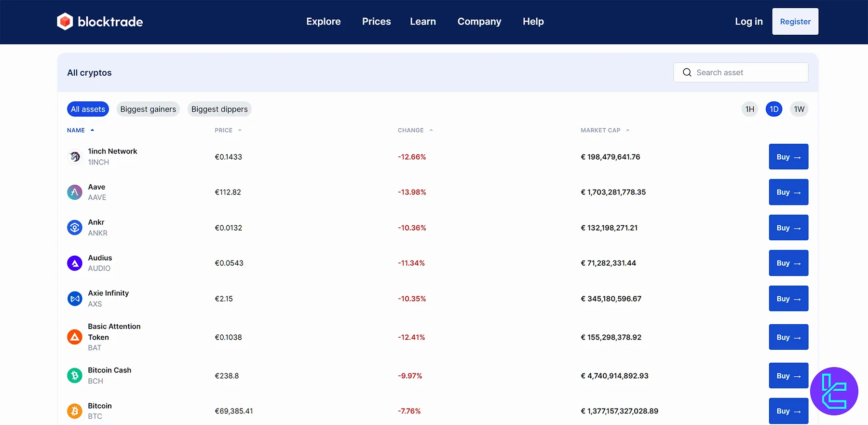This screenshot has width=868, height=425.
Task: Click the magnifier icon in search box
Action: coord(687,72)
